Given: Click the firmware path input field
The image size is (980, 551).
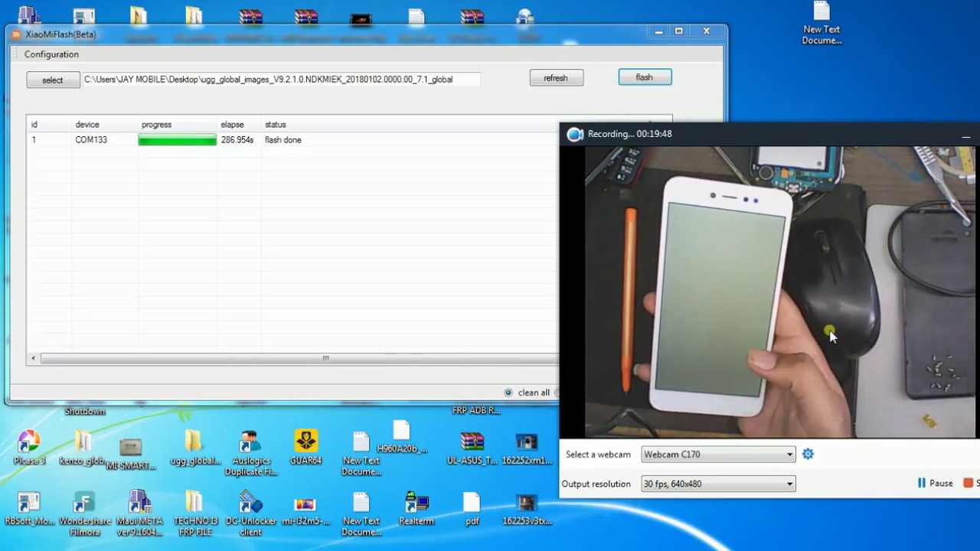Looking at the screenshot, I should pos(281,79).
